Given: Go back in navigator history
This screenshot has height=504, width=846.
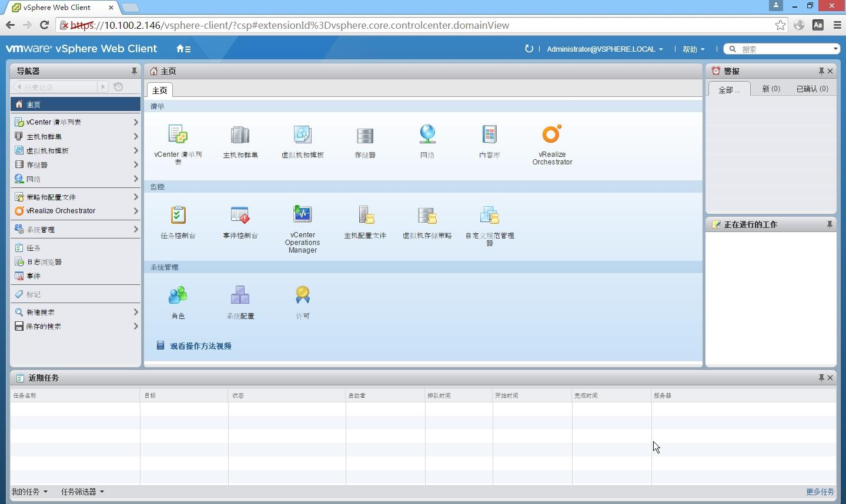Looking at the screenshot, I should click(18, 87).
